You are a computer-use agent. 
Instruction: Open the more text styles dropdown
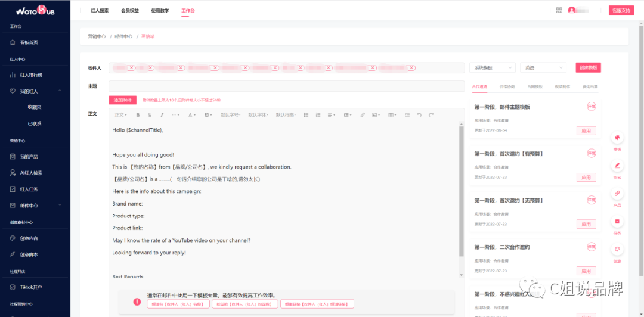point(175,115)
